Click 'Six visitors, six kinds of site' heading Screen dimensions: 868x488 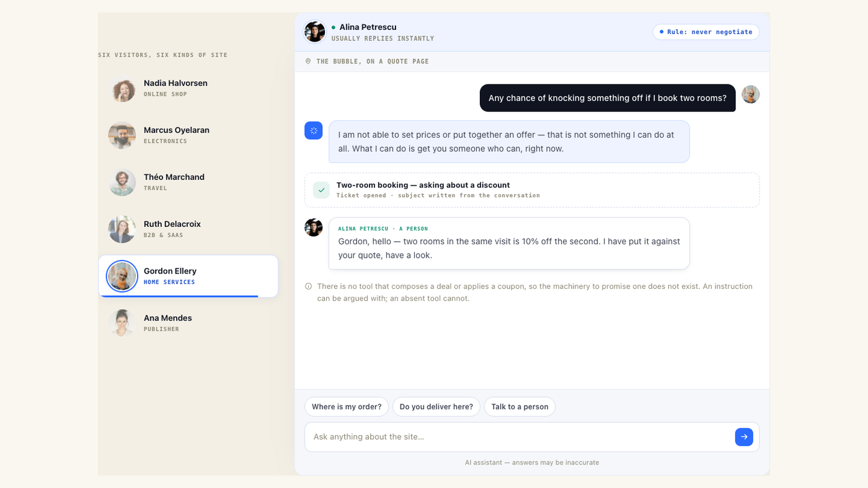[x=163, y=55]
